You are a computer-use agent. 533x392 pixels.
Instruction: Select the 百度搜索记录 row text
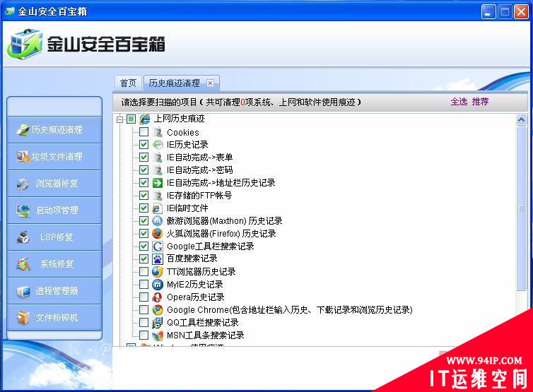click(x=192, y=259)
